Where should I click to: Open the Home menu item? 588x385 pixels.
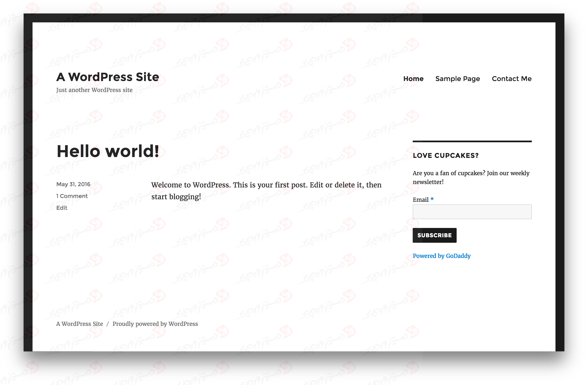413,79
